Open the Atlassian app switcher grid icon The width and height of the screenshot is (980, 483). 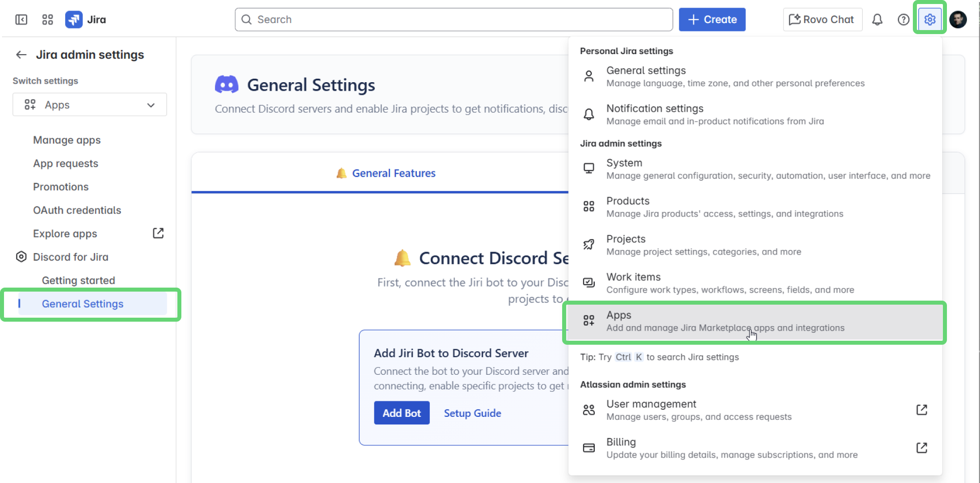pyautogui.click(x=47, y=19)
